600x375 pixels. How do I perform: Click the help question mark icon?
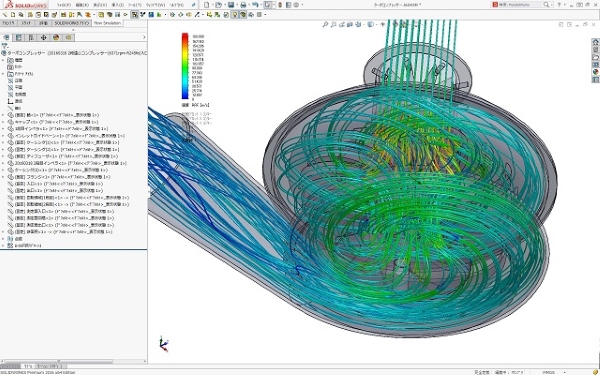pyautogui.click(x=559, y=5)
